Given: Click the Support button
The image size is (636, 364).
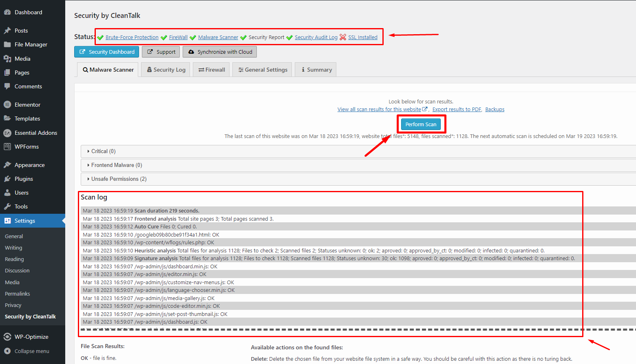Looking at the screenshot, I should [x=161, y=52].
